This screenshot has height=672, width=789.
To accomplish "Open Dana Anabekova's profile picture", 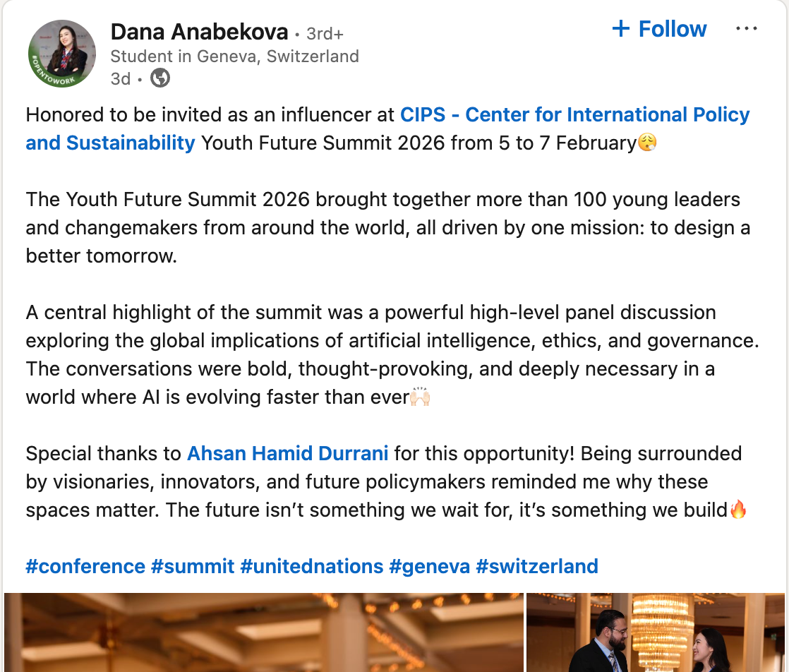I will pyautogui.click(x=62, y=54).
